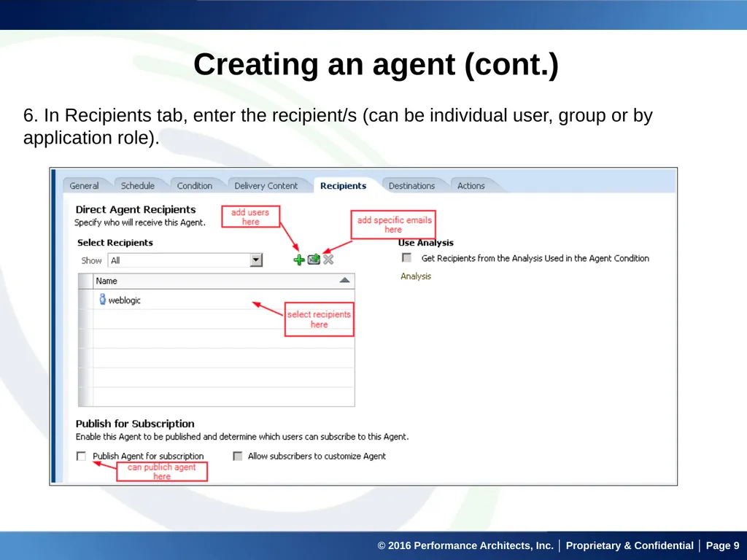Click the Add Email Recipient envelope icon
This screenshot has height=560, width=747.
tap(314, 260)
